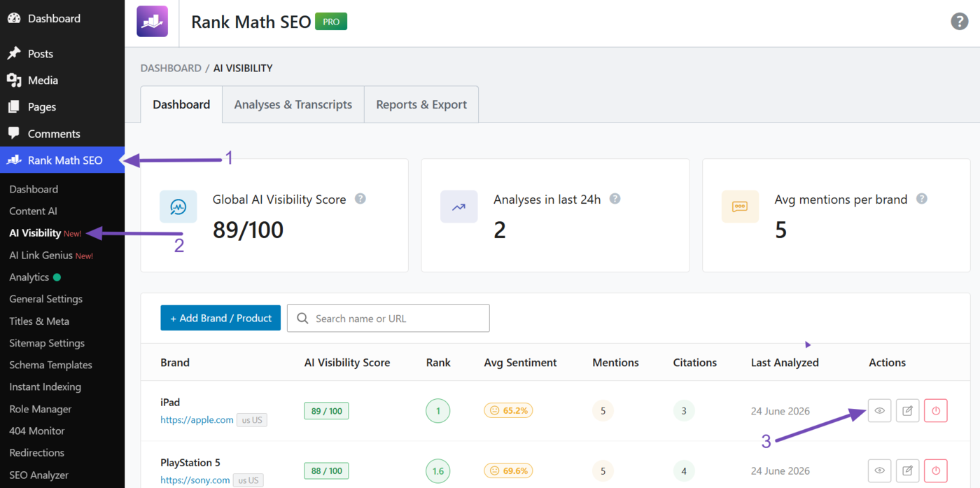Click the Add Brand / Product button
Viewport: 980px width, 488px height.
click(x=220, y=318)
